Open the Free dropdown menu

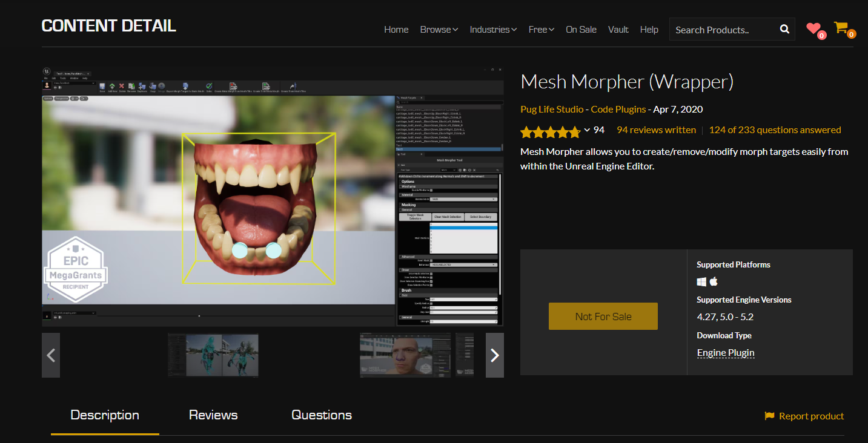[x=542, y=29]
